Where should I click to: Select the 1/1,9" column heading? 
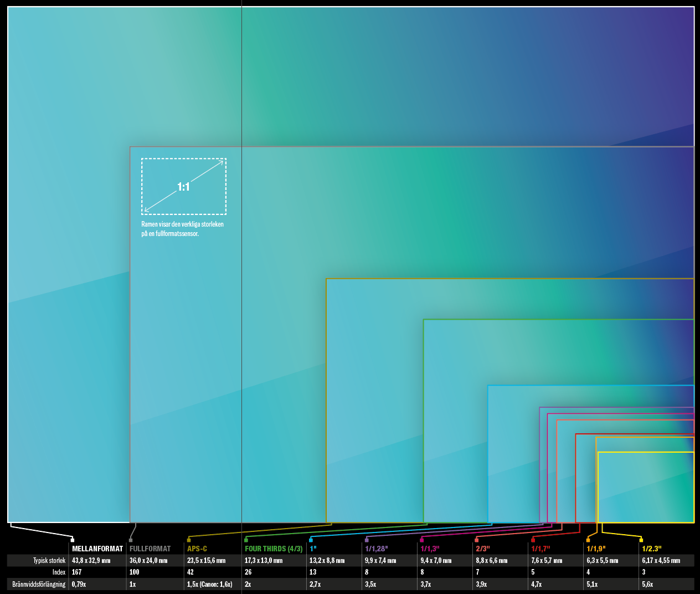tap(596, 549)
